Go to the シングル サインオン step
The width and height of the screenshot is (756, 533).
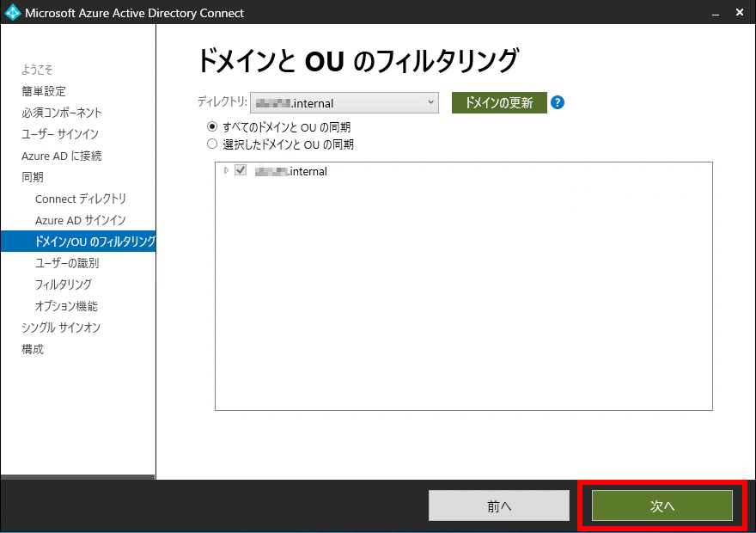61,328
